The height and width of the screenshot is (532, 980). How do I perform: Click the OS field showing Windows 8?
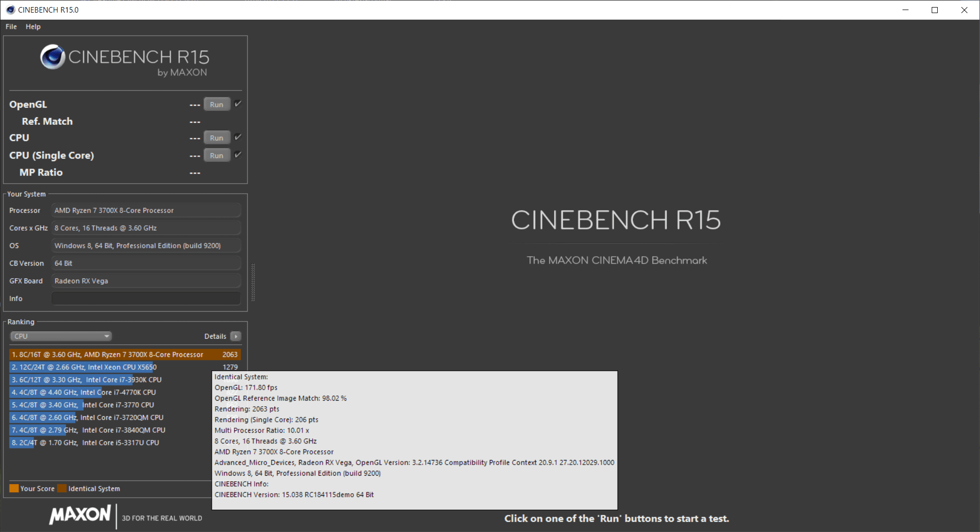pos(146,246)
